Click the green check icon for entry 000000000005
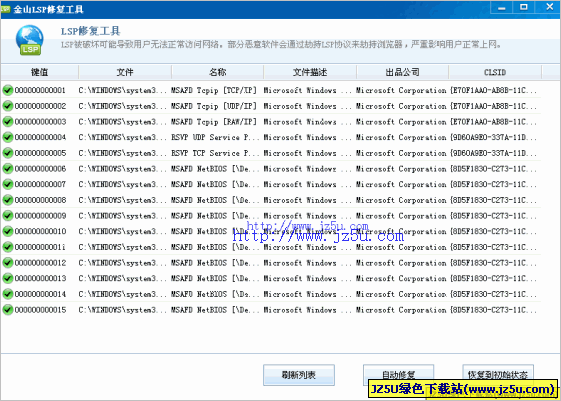Image resolution: width=561 pixels, height=401 pixels. 8,153
